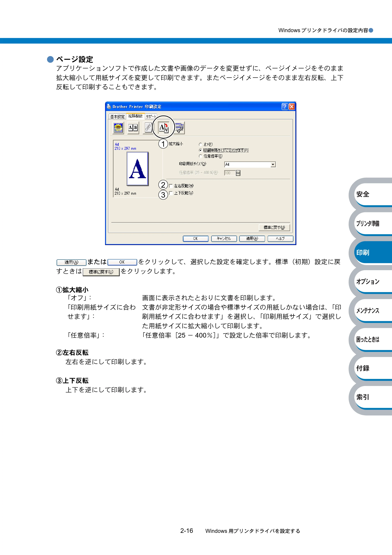Click the 任意倍率 field showing 100
The image size is (392, 555).
click(230, 173)
